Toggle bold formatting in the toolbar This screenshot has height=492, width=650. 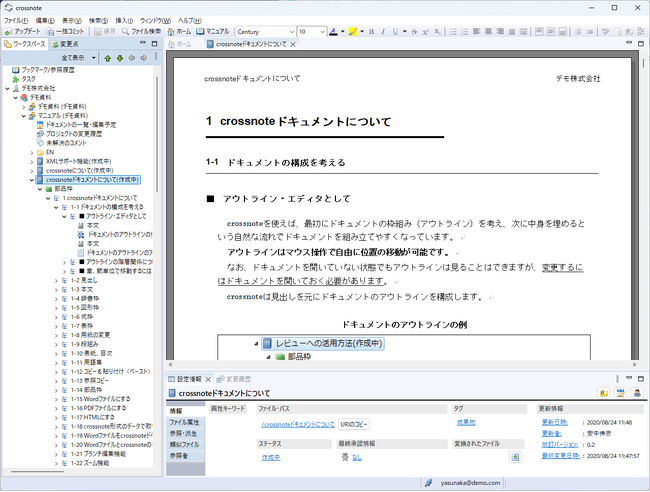[369, 32]
